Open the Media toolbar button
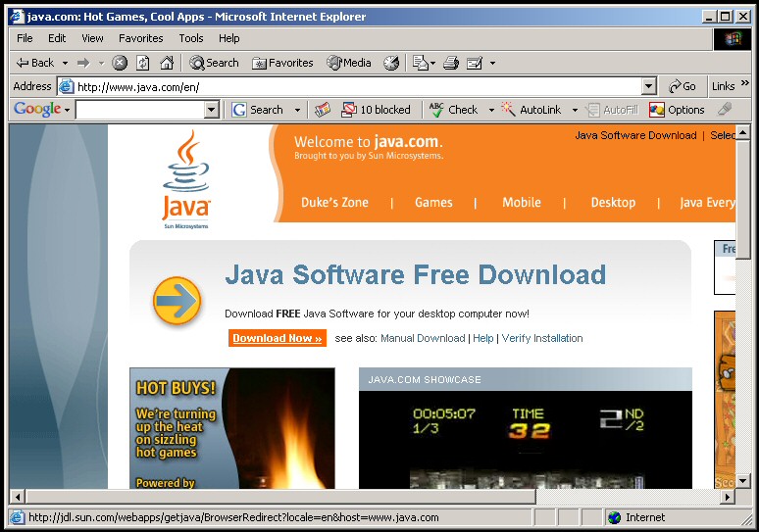 tap(349, 63)
